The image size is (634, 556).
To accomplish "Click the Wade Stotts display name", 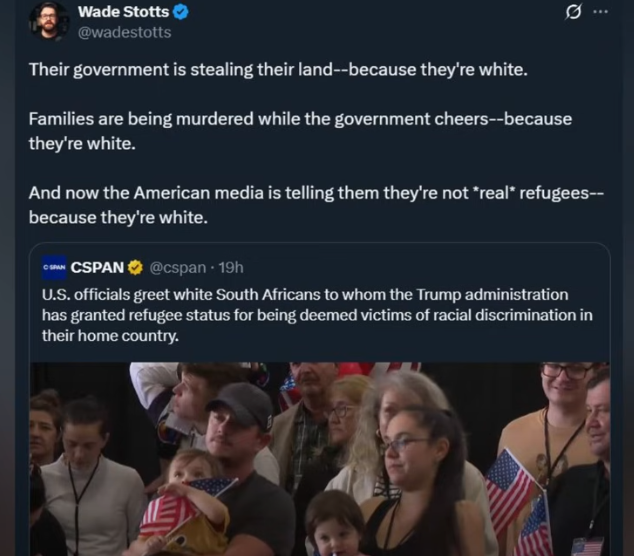I will click(123, 12).
